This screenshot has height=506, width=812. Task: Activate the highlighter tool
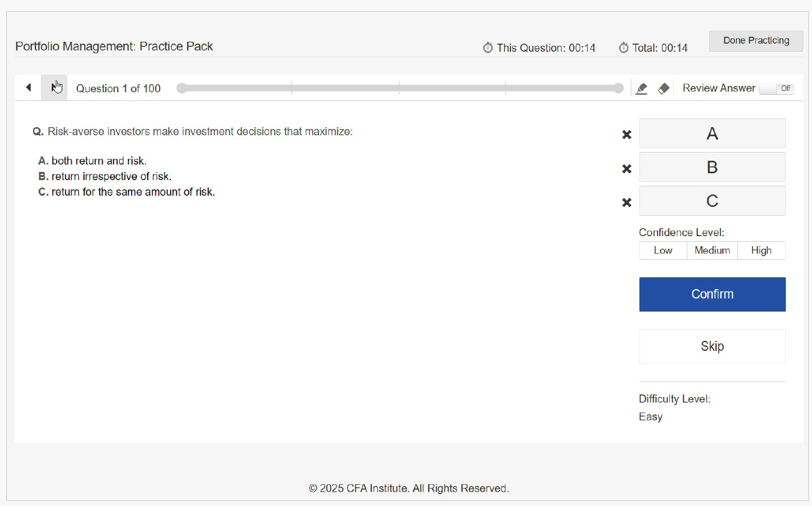[641, 88]
